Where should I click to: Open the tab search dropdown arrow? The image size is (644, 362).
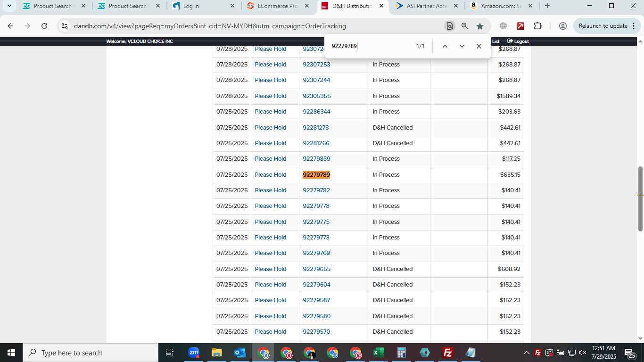[9, 6]
